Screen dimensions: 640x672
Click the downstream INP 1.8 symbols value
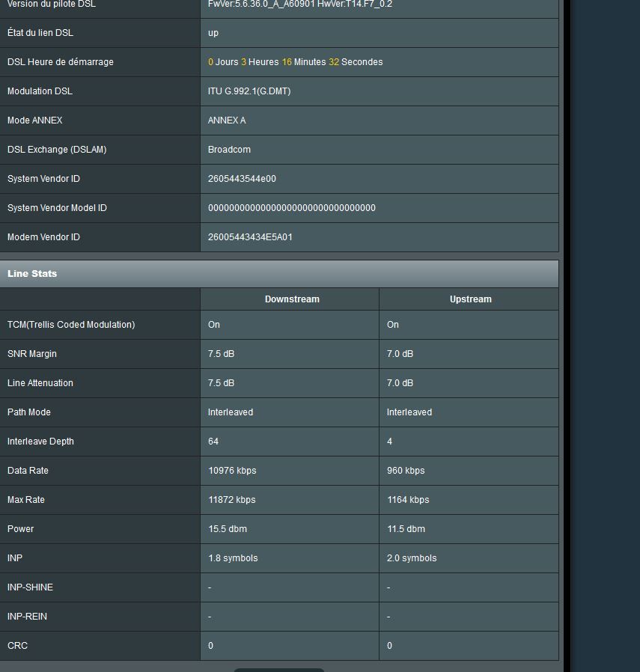pos(233,558)
